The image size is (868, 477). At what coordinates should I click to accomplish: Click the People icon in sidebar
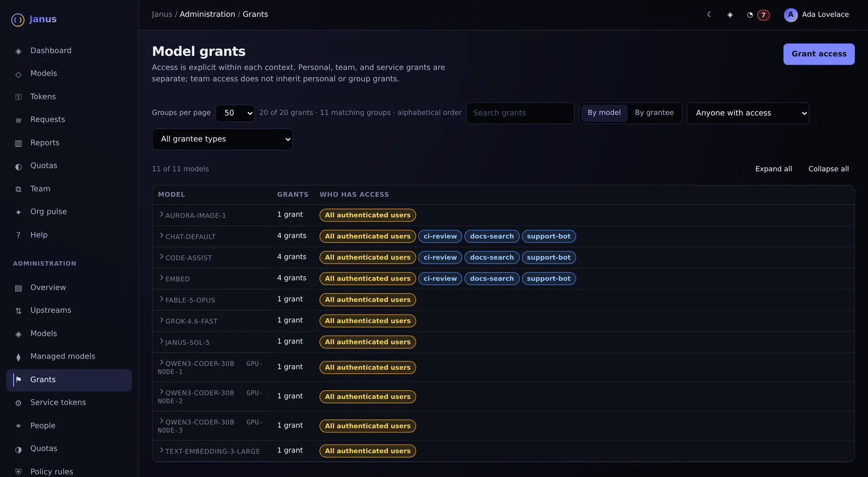[x=18, y=426]
